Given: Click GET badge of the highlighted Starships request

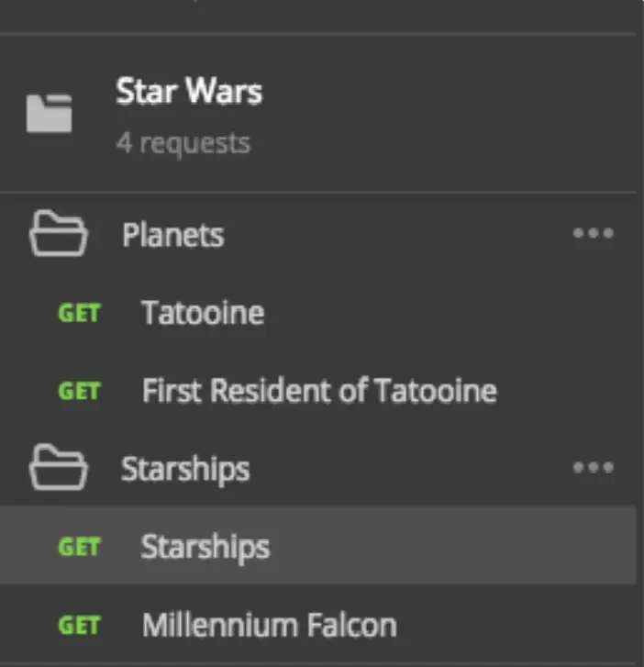Looking at the screenshot, I should [80, 547].
